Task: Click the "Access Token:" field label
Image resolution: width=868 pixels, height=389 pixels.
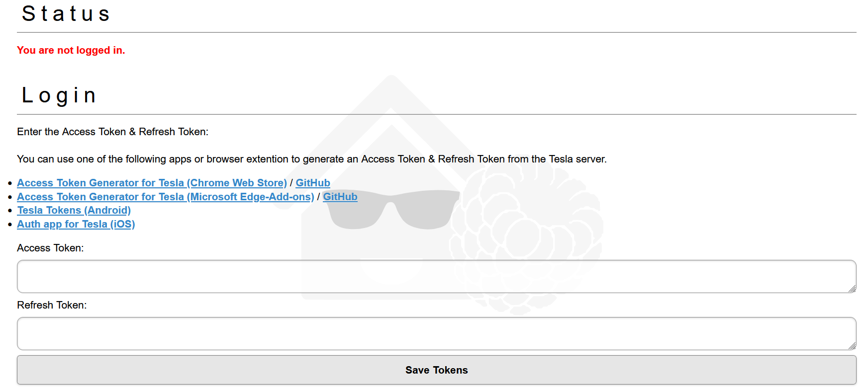Action: [50, 248]
